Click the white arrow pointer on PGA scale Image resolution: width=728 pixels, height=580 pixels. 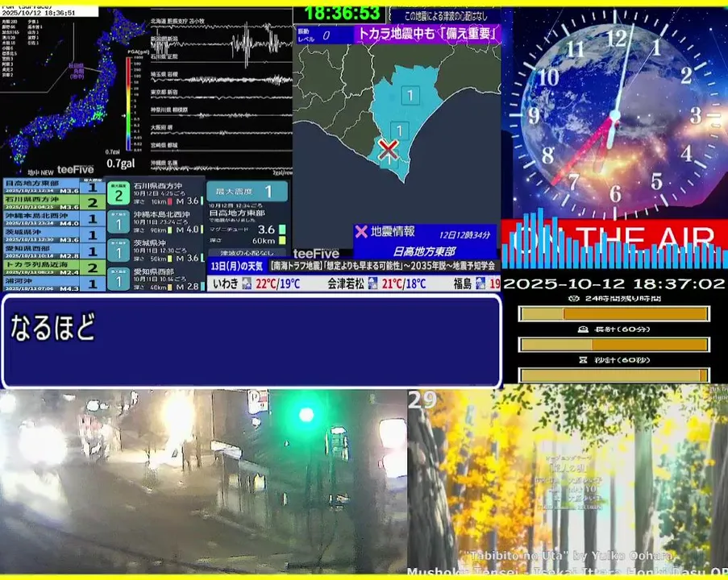[123, 115]
